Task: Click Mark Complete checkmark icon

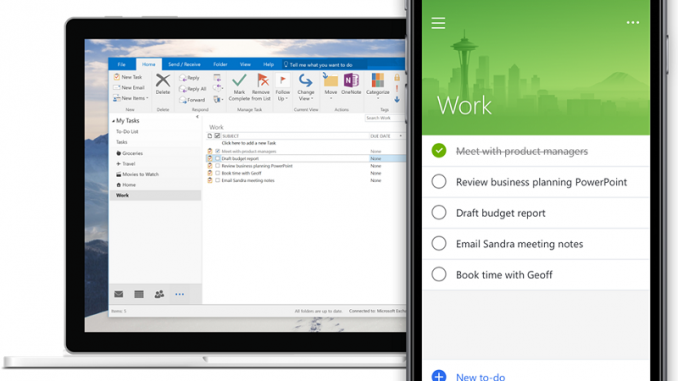Action: (x=239, y=80)
